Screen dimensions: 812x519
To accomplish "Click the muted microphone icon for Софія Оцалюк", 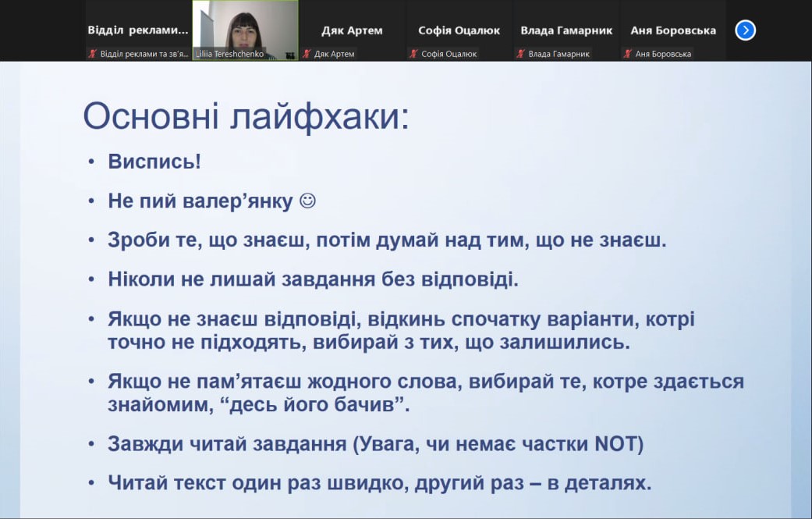I will click(x=413, y=54).
